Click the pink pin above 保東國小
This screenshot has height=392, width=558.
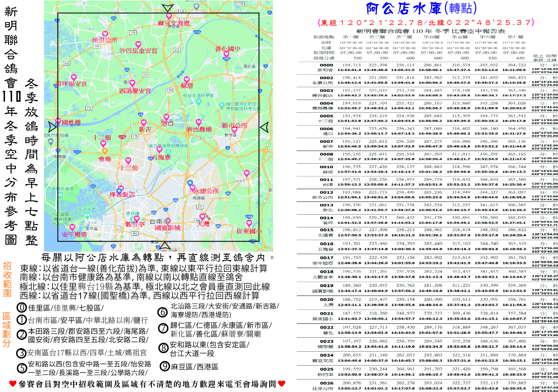(x=249, y=223)
